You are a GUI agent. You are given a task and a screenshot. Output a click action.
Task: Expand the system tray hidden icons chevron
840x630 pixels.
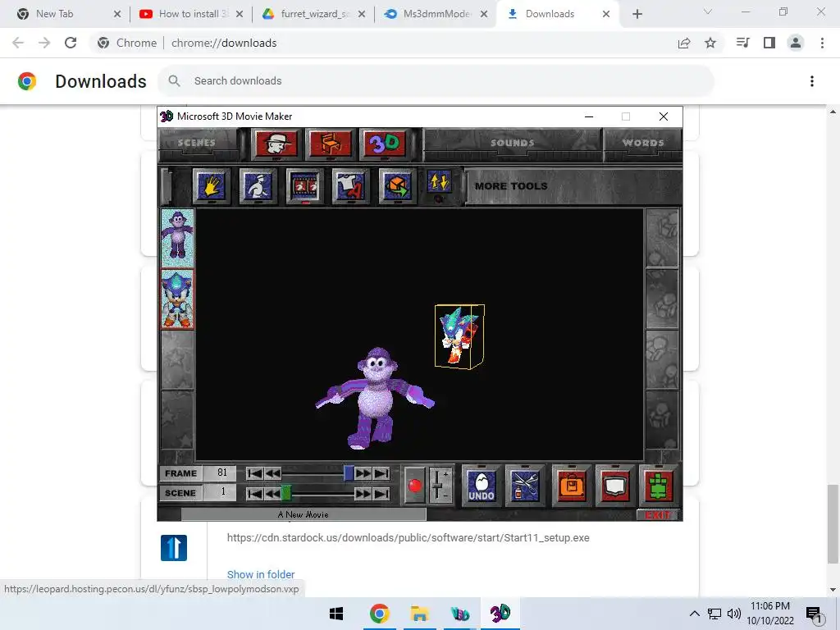(694, 614)
